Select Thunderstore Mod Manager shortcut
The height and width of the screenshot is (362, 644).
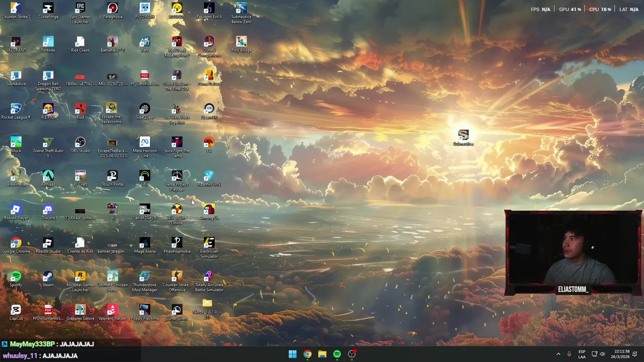pos(144,281)
